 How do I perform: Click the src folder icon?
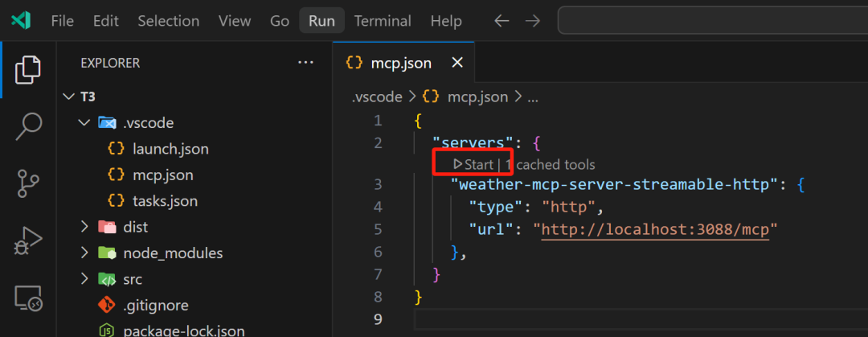[x=107, y=279]
